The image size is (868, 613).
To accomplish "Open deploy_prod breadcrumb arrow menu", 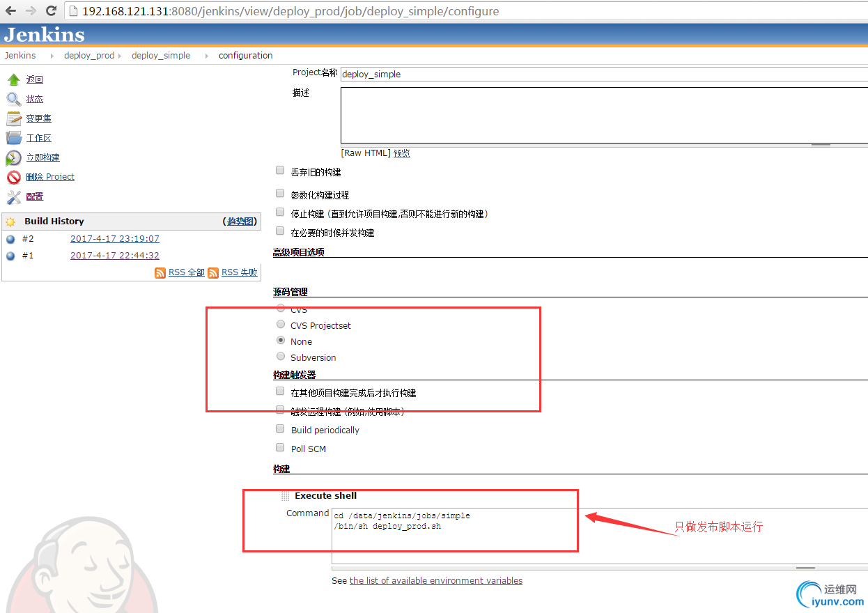I will click(120, 56).
